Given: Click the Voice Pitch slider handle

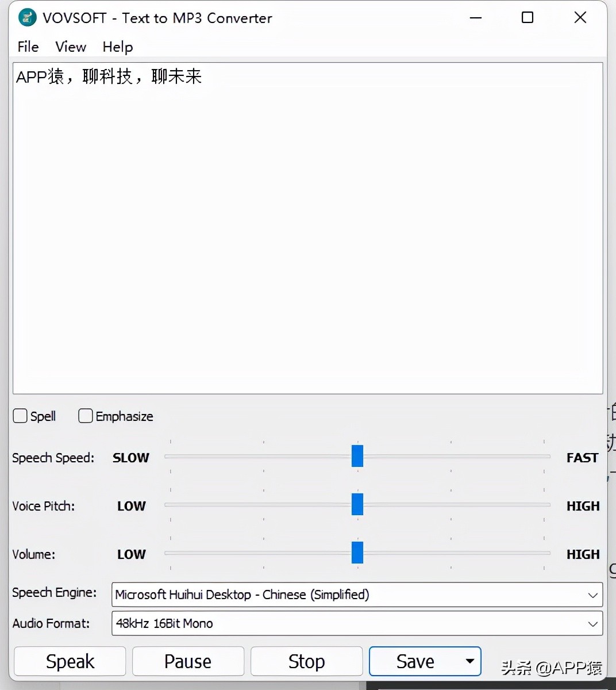Looking at the screenshot, I should 357,504.
